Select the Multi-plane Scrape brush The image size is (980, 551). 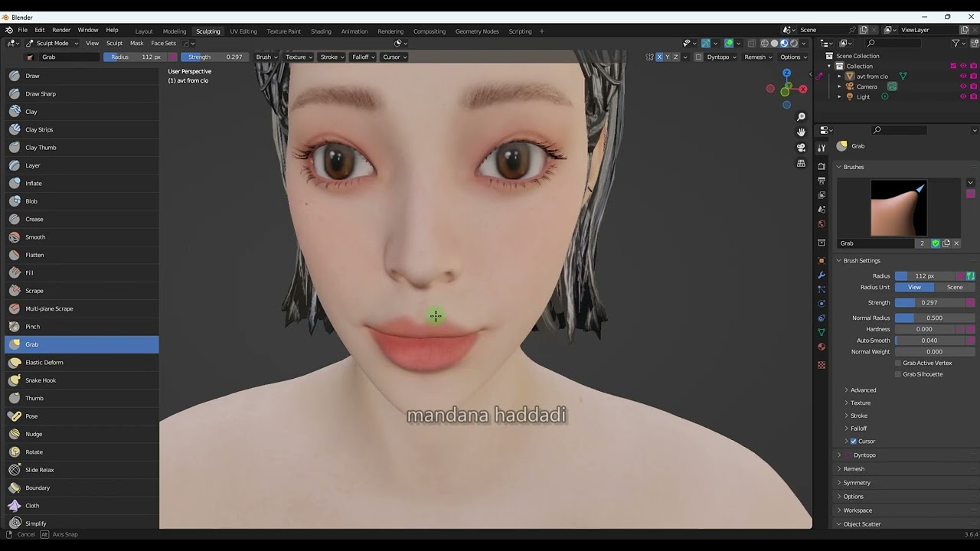[x=81, y=308]
